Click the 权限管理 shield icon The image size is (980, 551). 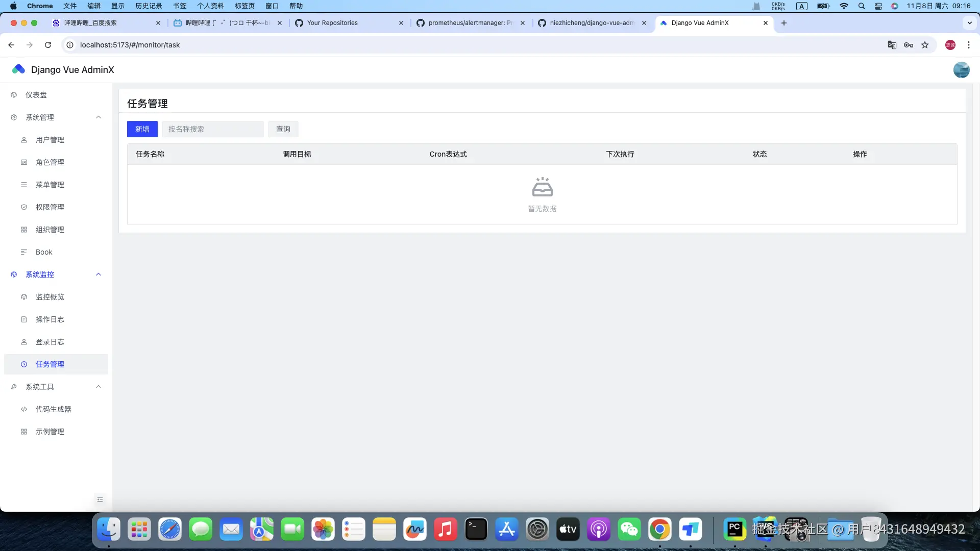[24, 207]
